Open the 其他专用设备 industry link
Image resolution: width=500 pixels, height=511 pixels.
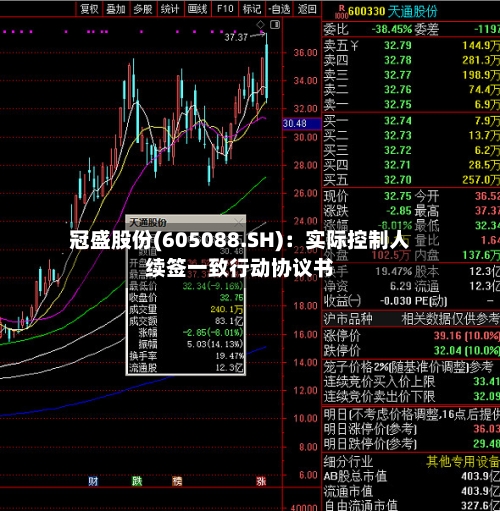click(x=463, y=462)
